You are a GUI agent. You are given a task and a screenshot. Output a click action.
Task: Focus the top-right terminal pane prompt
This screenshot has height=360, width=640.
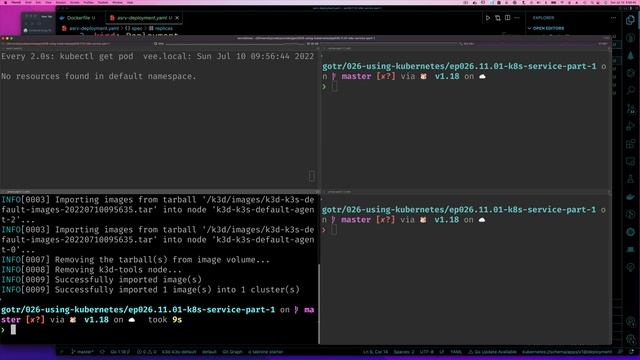pyautogui.click(x=334, y=86)
